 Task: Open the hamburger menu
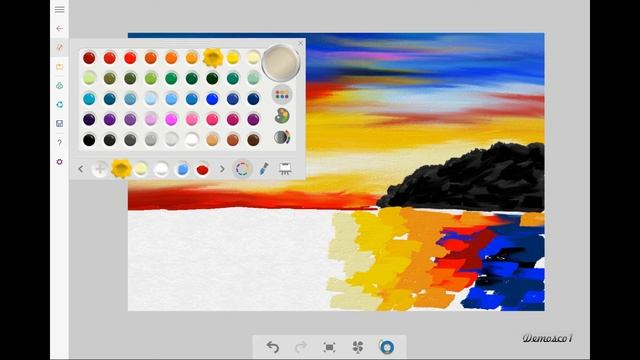pyautogui.click(x=60, y=9)
